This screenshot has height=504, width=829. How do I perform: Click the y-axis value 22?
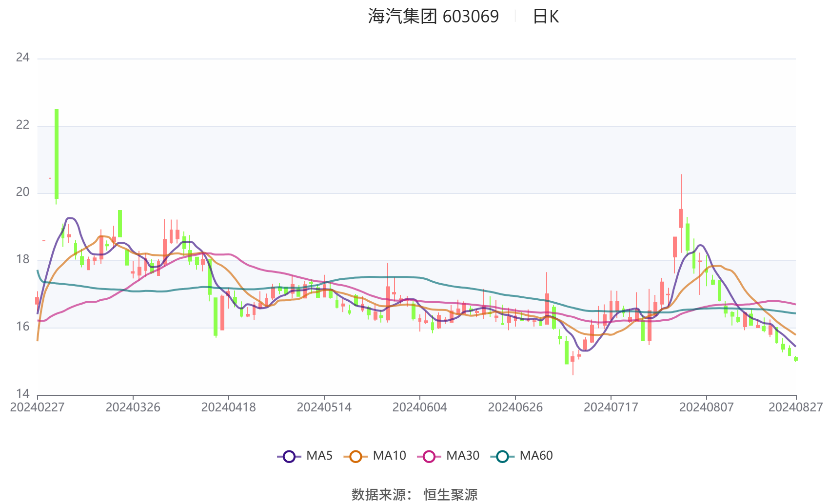22,125
